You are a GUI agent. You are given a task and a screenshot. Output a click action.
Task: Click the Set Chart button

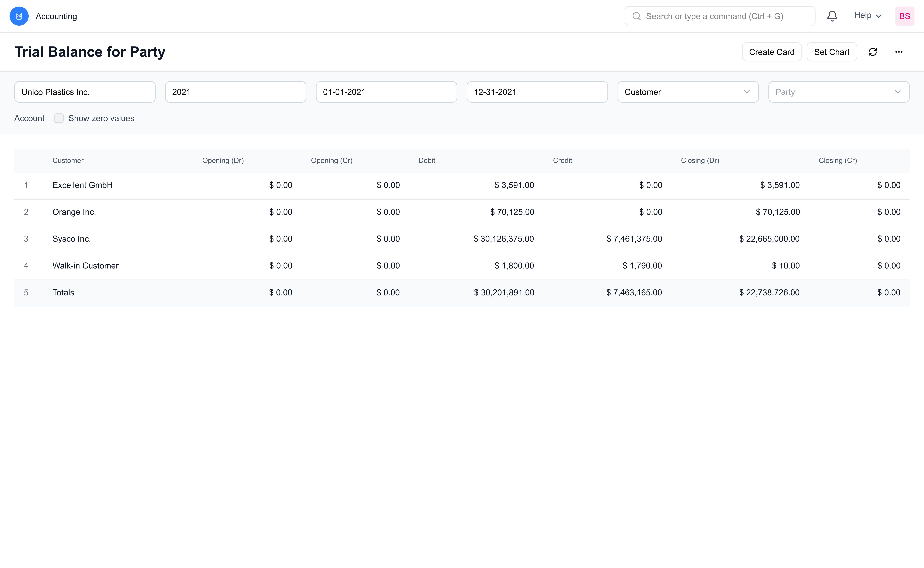(832, 52)
